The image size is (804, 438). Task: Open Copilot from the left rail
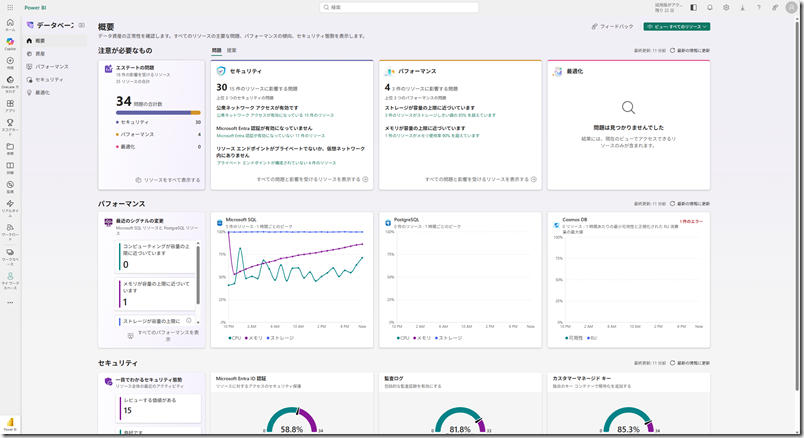coord(10,44)
